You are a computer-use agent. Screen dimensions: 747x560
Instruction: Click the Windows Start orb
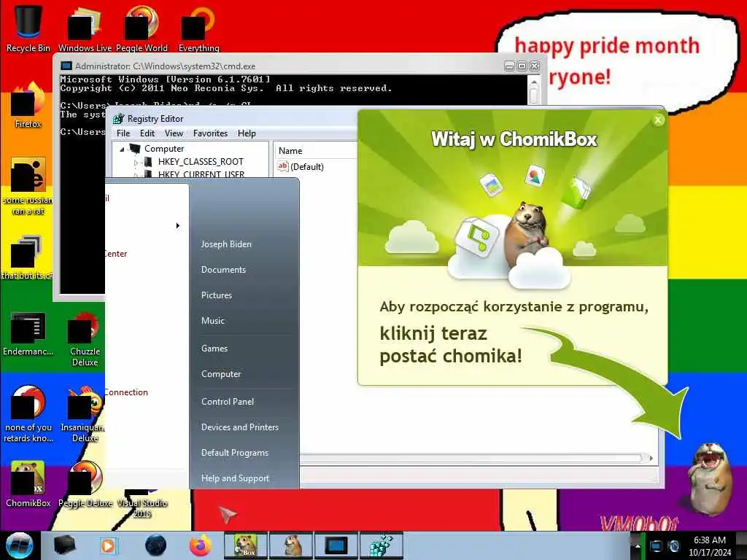click(x=19, y=545)
